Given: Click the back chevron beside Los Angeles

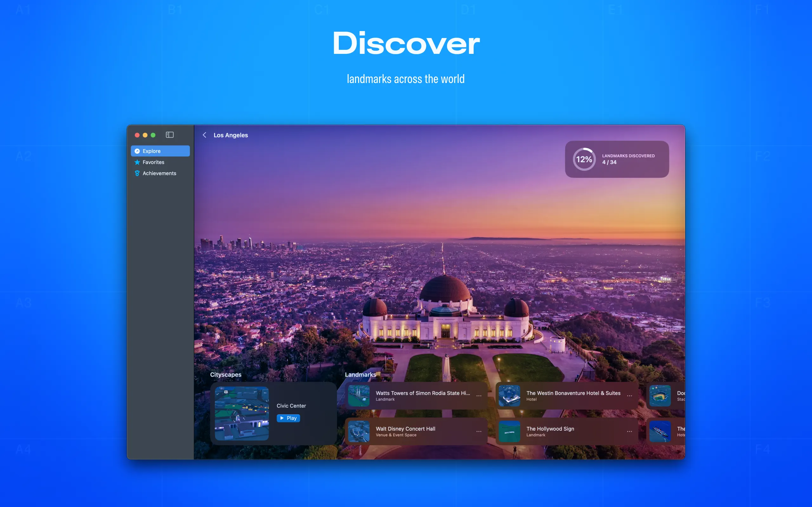Looking at the screenshot, I should coord(204,135).
